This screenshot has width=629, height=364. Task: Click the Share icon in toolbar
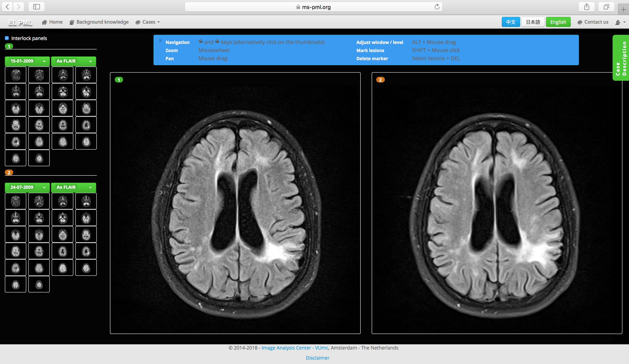tap(587, 7)
